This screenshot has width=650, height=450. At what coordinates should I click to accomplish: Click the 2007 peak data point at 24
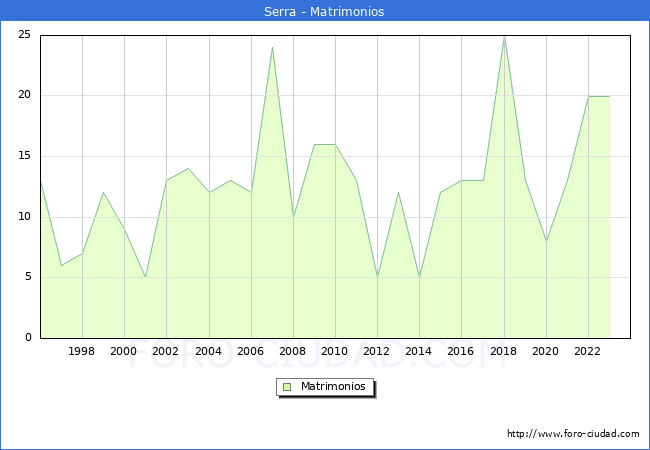[272, 47]
